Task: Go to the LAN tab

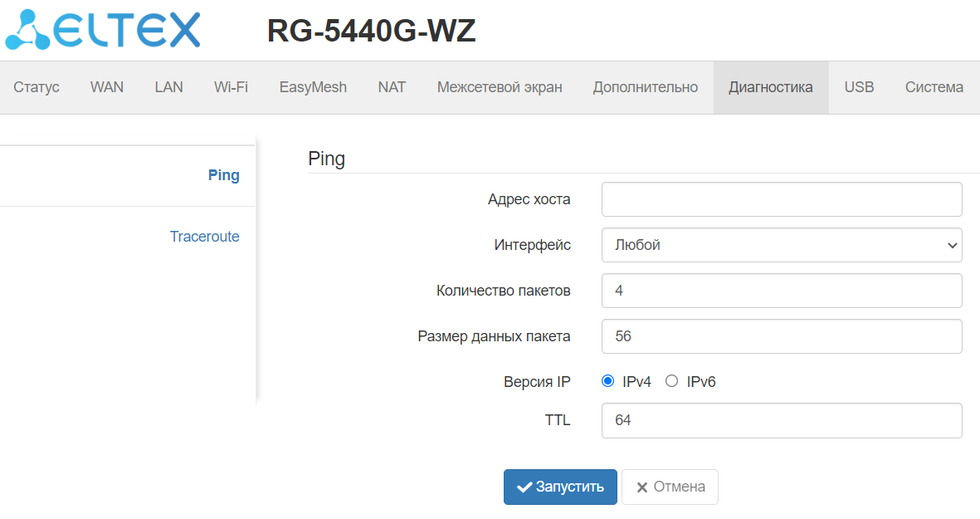Action: (168, 87)
